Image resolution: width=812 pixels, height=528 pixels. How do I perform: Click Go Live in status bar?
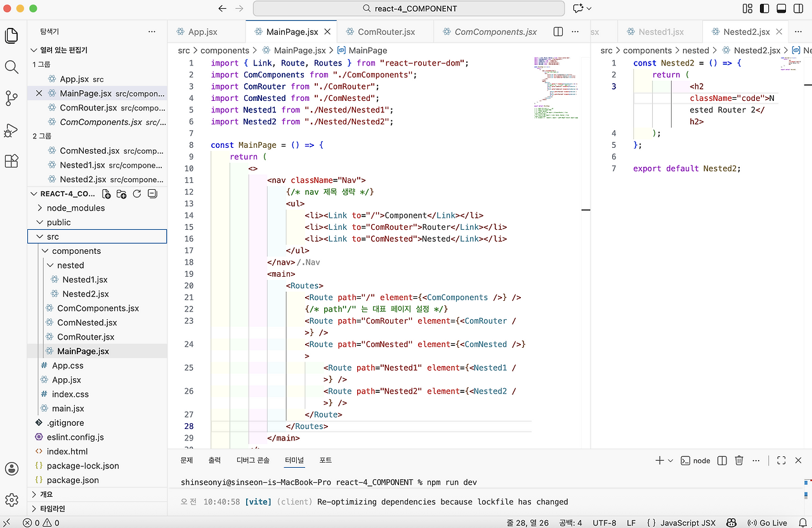[x=767, y=523]
